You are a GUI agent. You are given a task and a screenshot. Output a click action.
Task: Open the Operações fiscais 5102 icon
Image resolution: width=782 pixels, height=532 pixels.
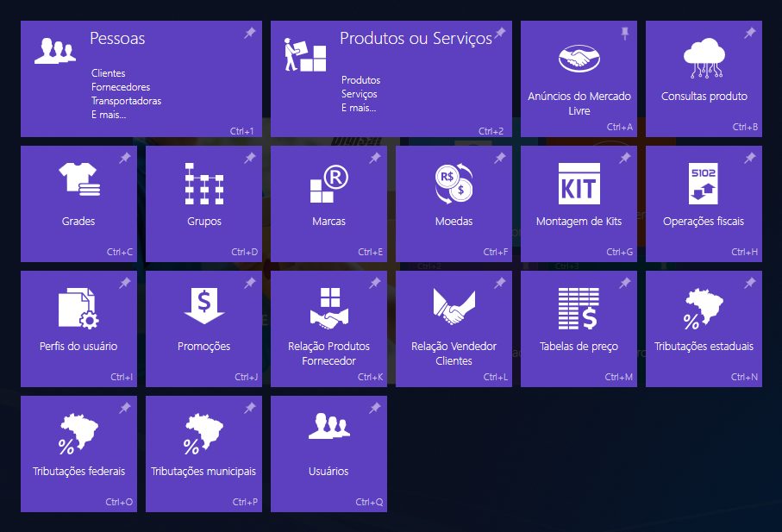click(704, 184)
